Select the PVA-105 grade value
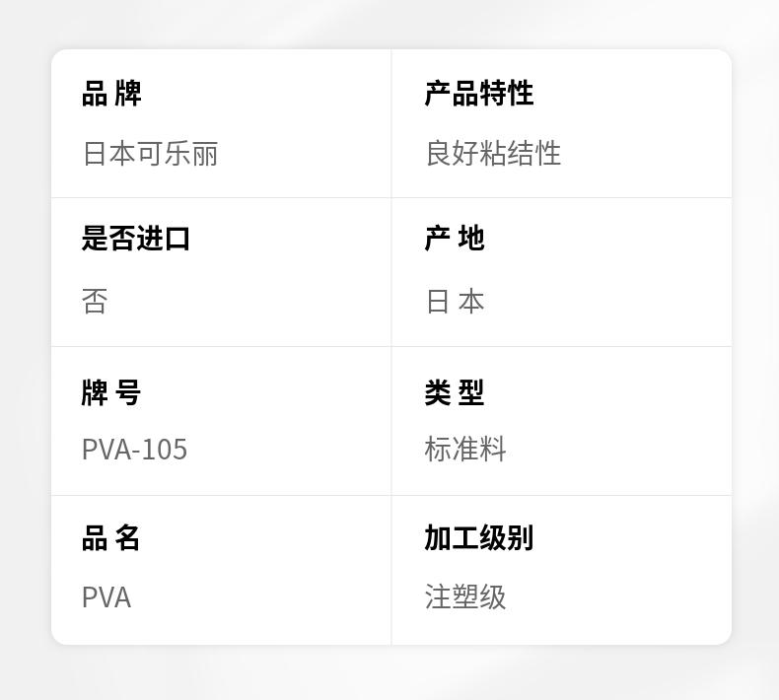Image resolution: width=779 pixels, height=700 pixels. [x=134, y=450]
